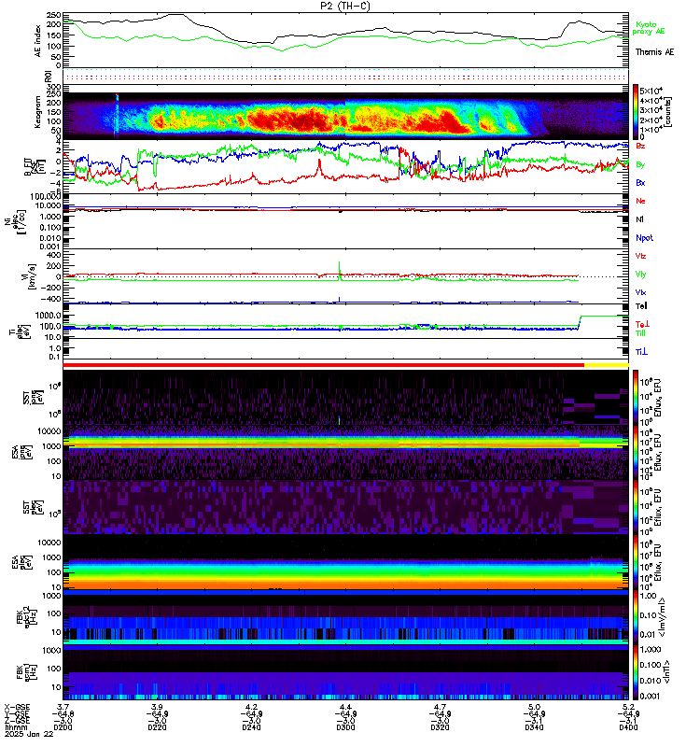Screen dimensions: 700x747
Task: Click the blue "Npot" legend label
Action: pyautogui.click(x=644, y=238)
